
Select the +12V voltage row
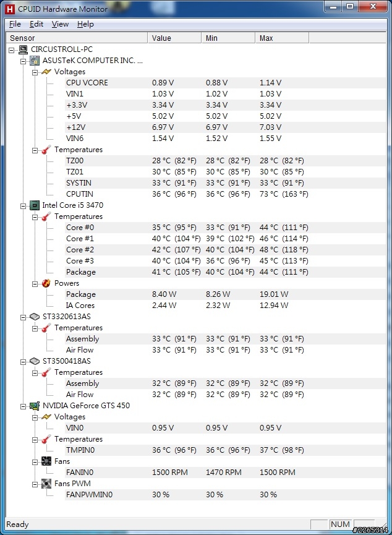[226, 127]
